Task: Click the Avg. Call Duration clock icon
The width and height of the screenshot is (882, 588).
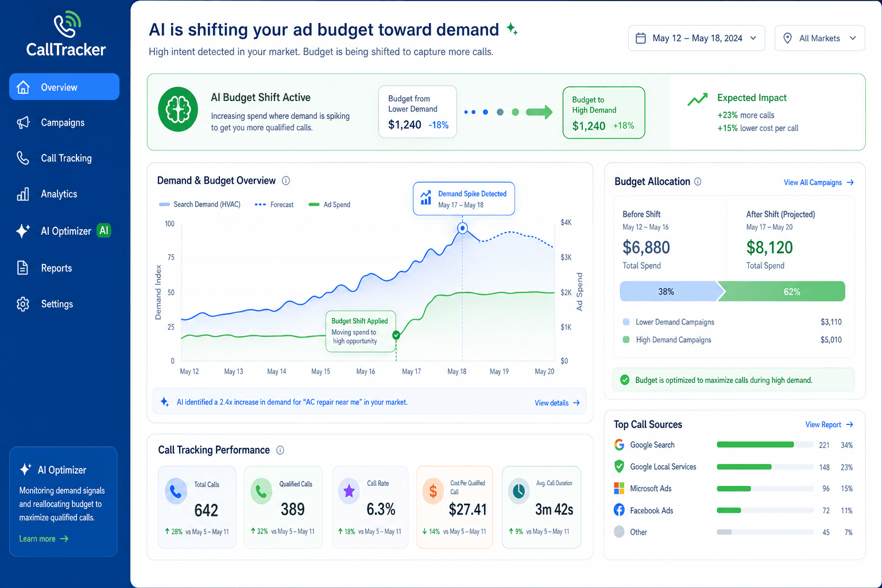Action: [519, 492]
